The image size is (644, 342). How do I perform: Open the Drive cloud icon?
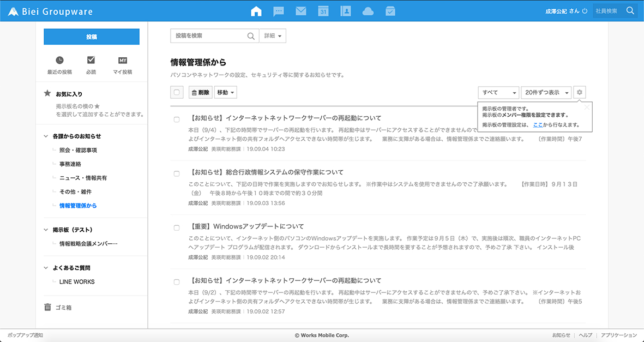(x=368, y=11)
